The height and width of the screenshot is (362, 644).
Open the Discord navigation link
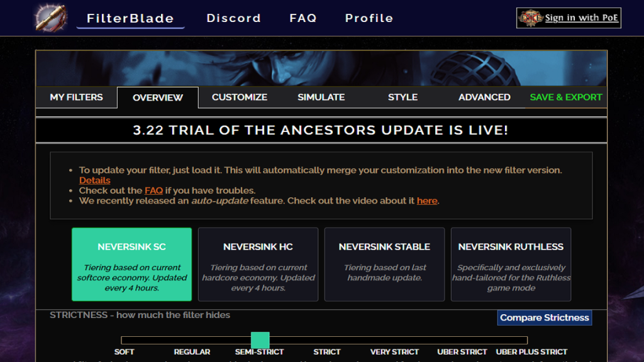click(x=233, y=18)
